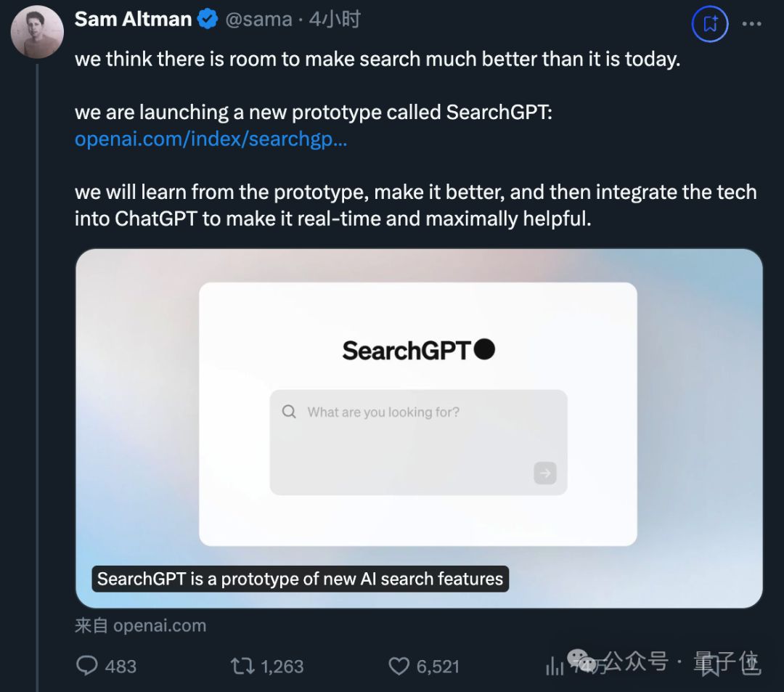Click the arrow submit button in preview

(x=545, y=473)
